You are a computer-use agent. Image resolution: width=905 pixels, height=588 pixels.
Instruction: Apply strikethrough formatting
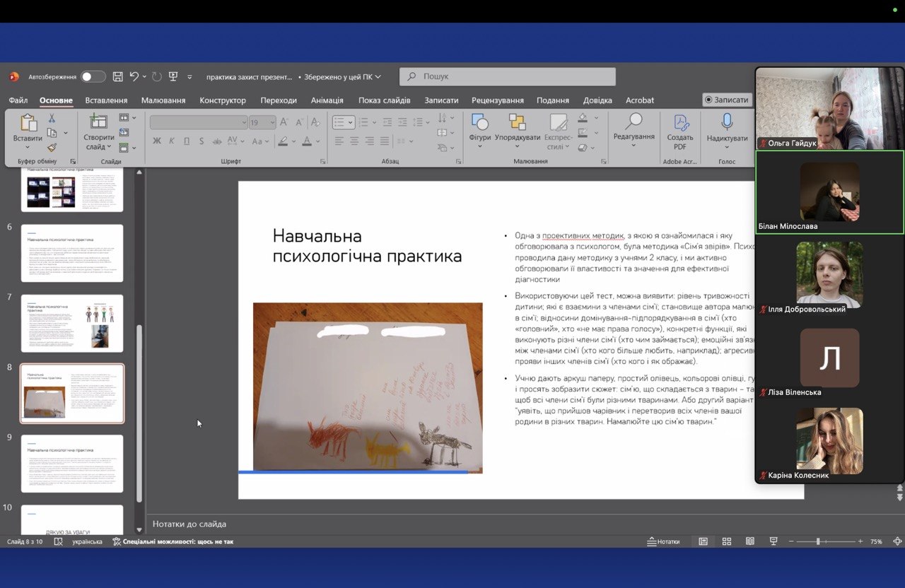pyautogui.click(x=216, y=141)
